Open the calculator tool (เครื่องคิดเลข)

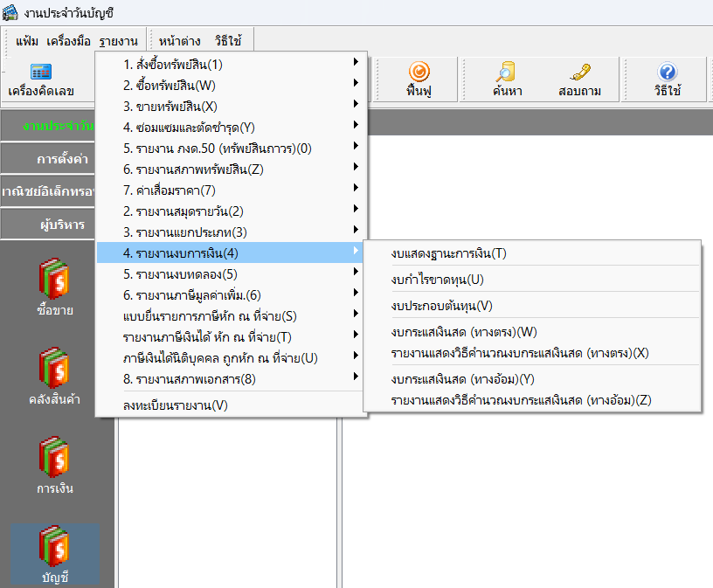coord(41,80)
